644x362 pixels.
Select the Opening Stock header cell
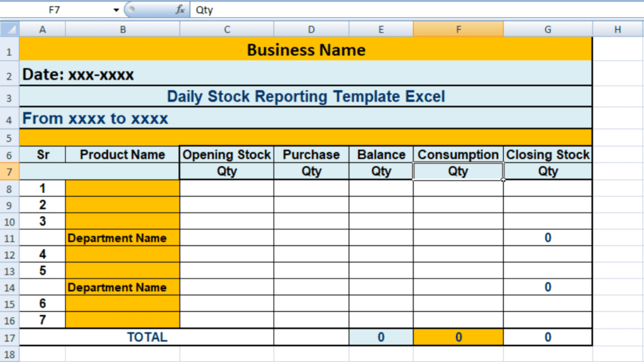point(226,155)
